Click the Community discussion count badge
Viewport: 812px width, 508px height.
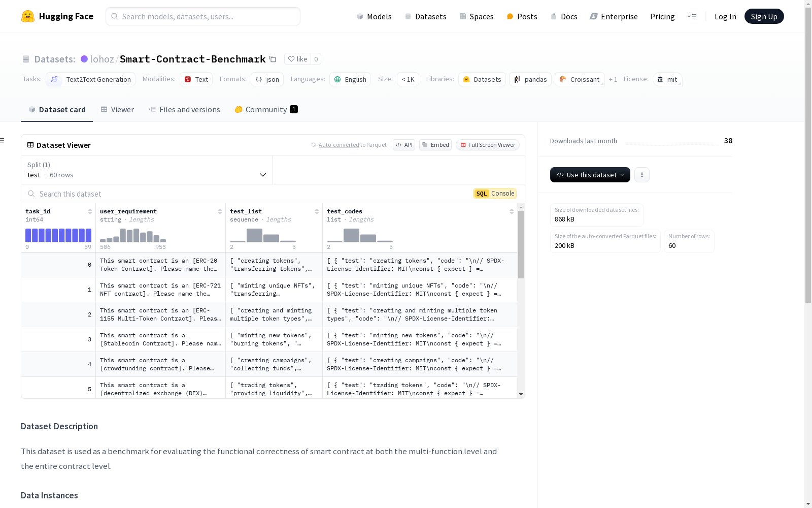click(294, 109)
